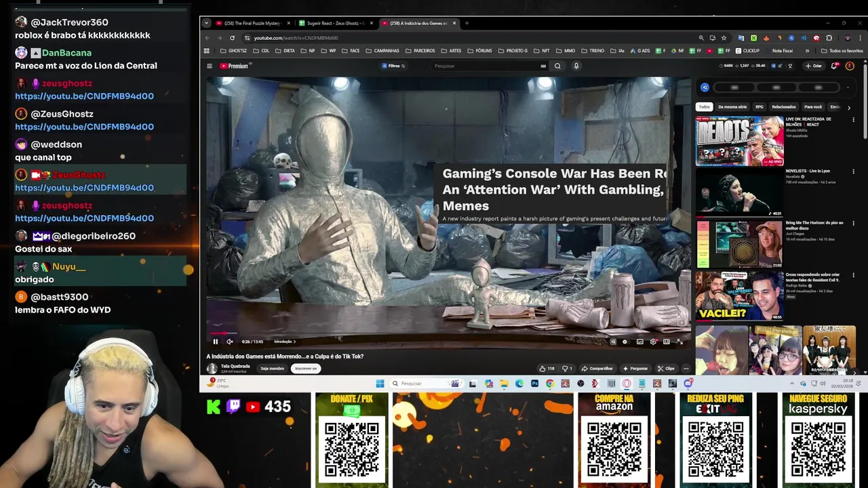
Task: Open Todos os favoritos folder
Action: click(x=842, y=51)
